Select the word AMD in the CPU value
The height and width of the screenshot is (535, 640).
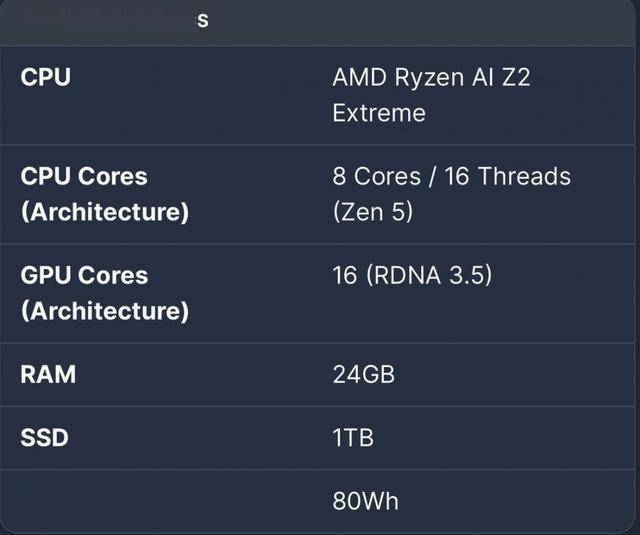click(359, 77)
